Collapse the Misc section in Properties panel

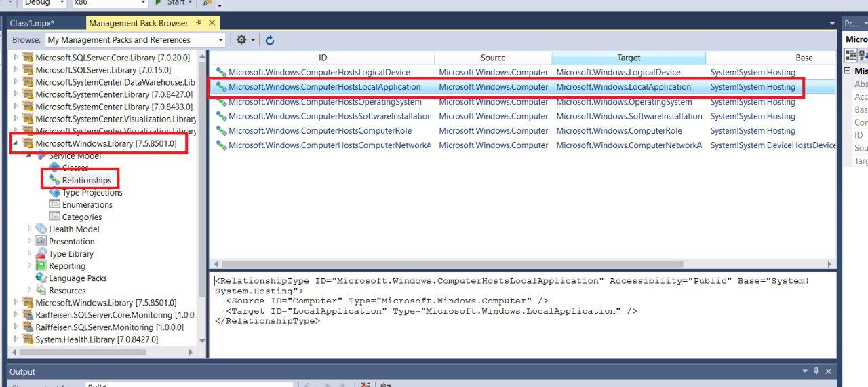click(848, 71)
